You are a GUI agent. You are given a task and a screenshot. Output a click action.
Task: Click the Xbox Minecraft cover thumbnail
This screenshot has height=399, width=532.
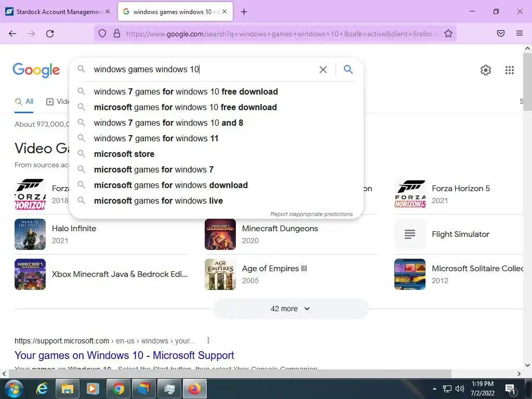click(x=30, y=274)
